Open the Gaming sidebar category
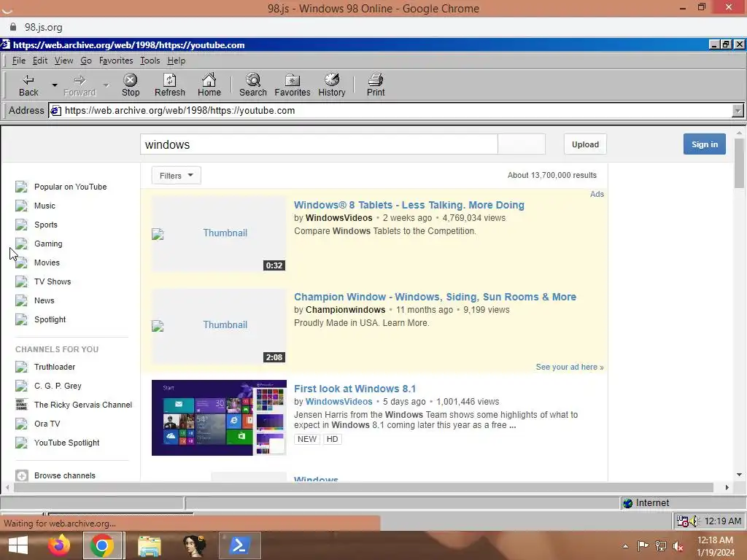 tap(48, 244)
